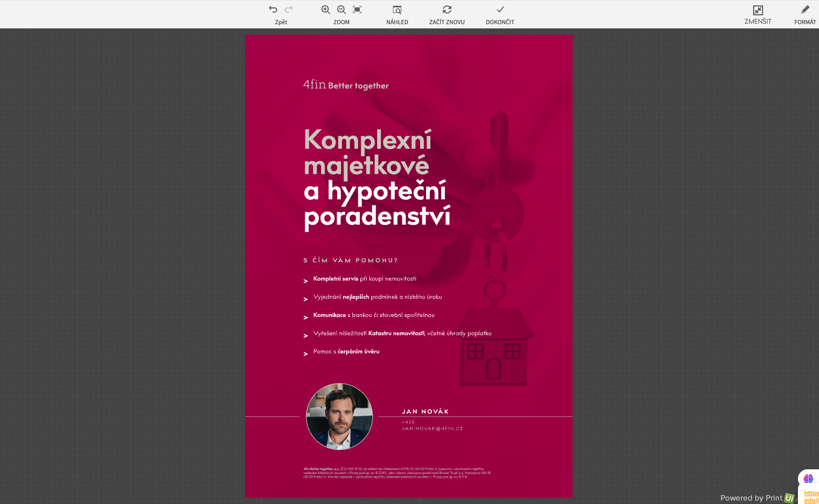This screenshot has height=504, width=819.
Task: Click the redo arrow icon
Action: coord(288,9)
